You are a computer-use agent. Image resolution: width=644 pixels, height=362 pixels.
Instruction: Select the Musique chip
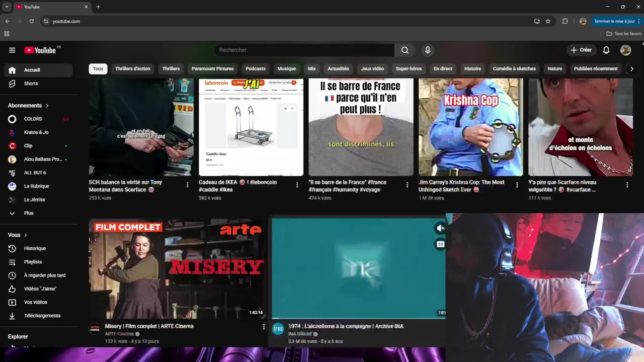click(x=287, y=69)
